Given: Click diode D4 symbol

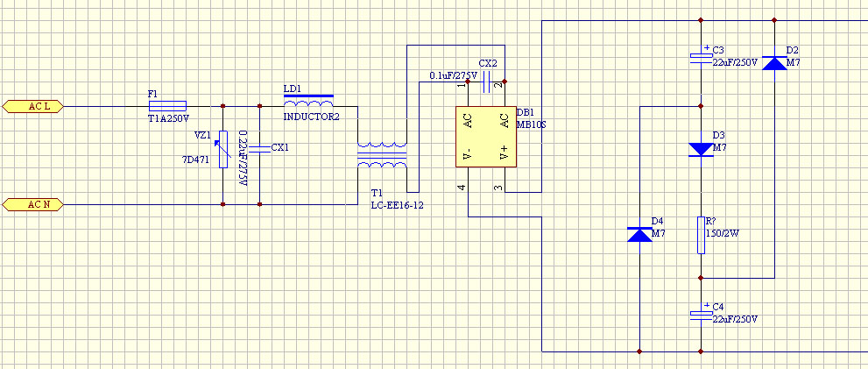Looking at the screenshot, I should [640, 234].
